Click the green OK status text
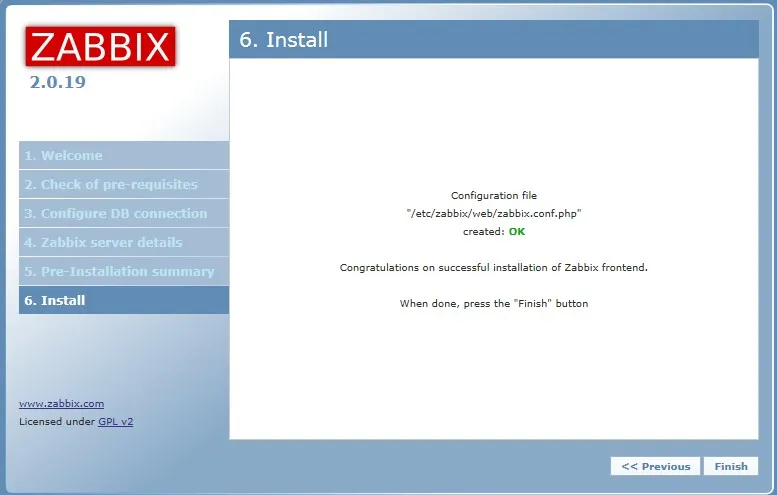 [516, 231]
